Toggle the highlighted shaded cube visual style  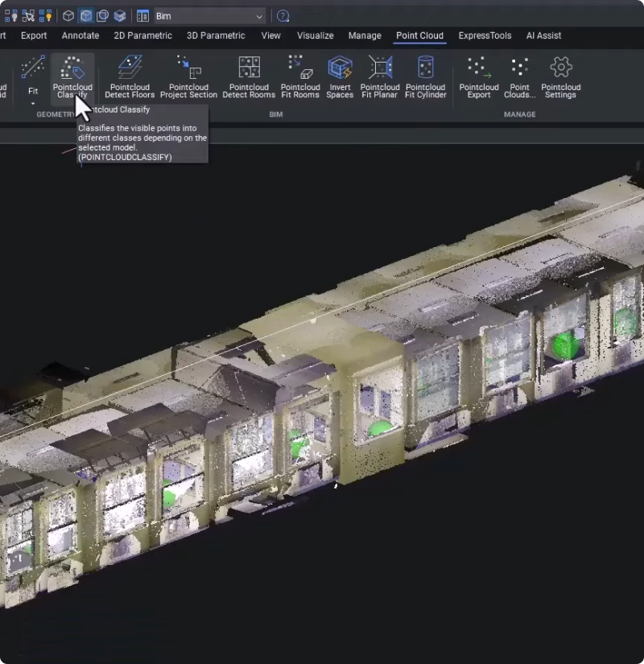pos(85,16)
